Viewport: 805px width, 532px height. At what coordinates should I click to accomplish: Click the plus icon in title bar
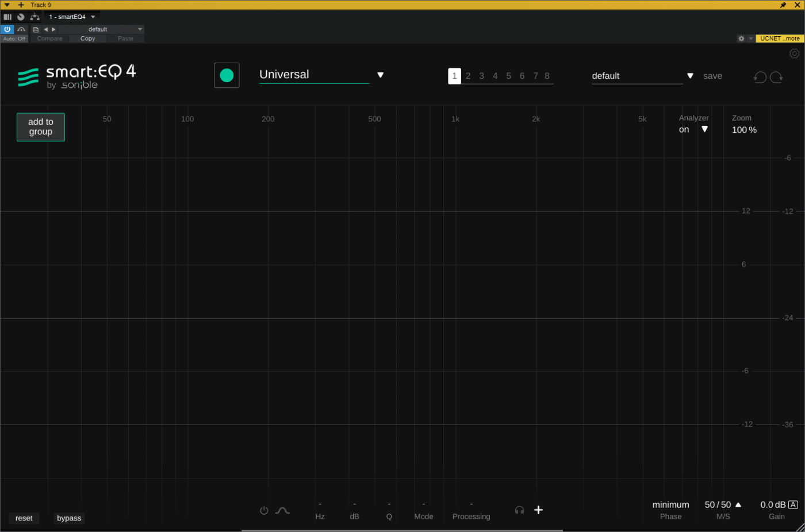point(21,5)
